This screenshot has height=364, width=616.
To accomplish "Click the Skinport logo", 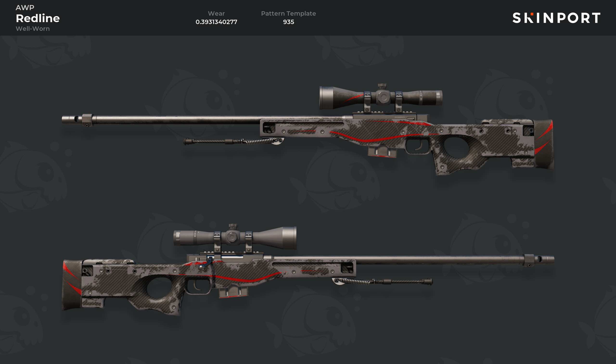I will (556, 18).
